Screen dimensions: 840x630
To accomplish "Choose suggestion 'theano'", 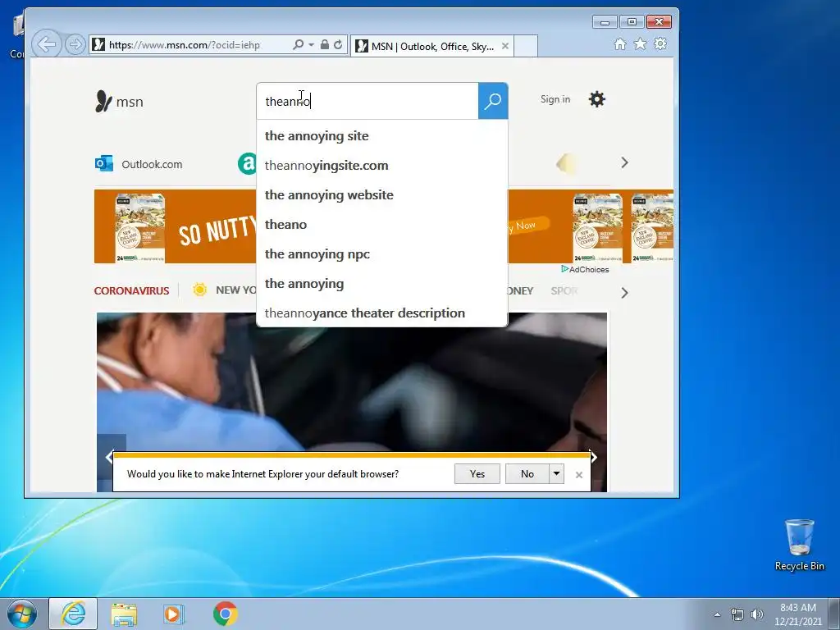I will click(382, 225).
